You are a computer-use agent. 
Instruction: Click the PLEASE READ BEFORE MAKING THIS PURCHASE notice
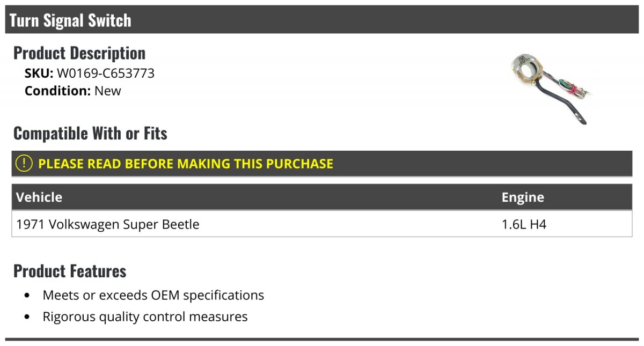tap(186, 164)
